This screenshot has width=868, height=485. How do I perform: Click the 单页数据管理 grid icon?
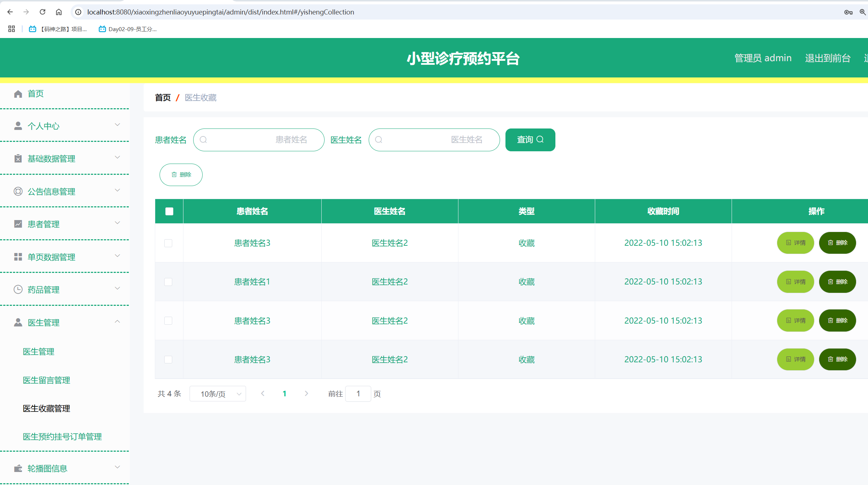pos(18,257)
